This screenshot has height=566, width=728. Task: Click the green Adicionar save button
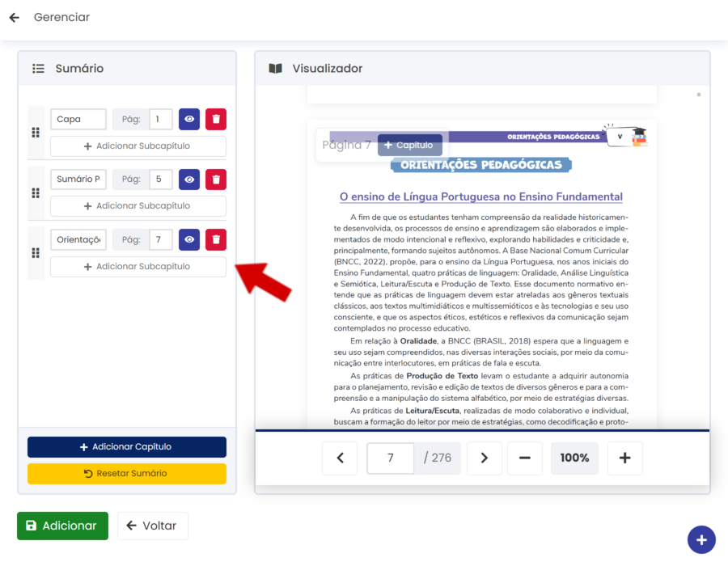[62, 526]
